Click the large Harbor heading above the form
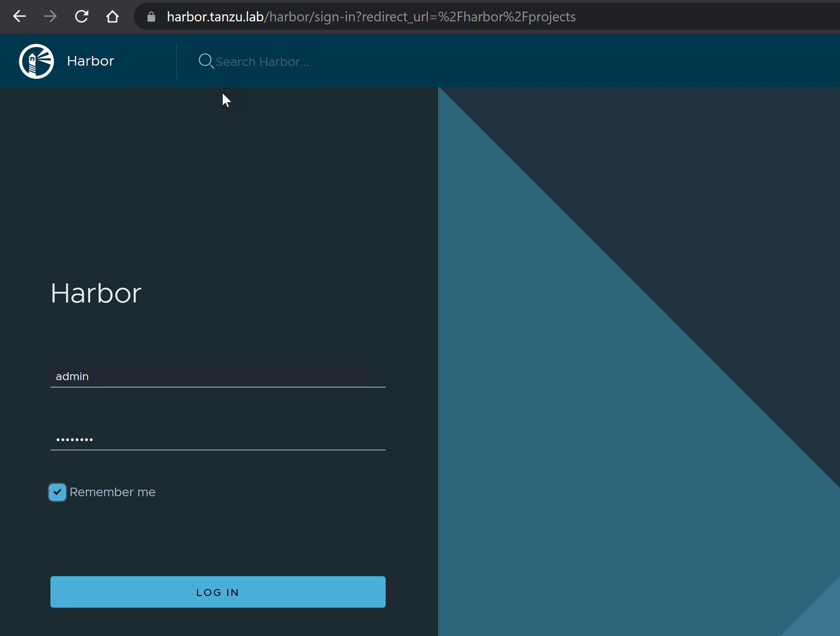The height and width of the screenshot is (636, 840). [96, 293]
